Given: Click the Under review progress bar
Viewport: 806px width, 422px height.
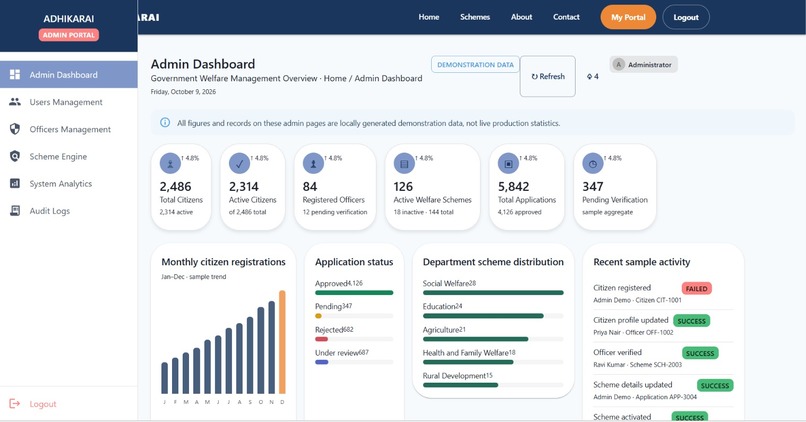Looking at the screenshot, I should 354,362.
